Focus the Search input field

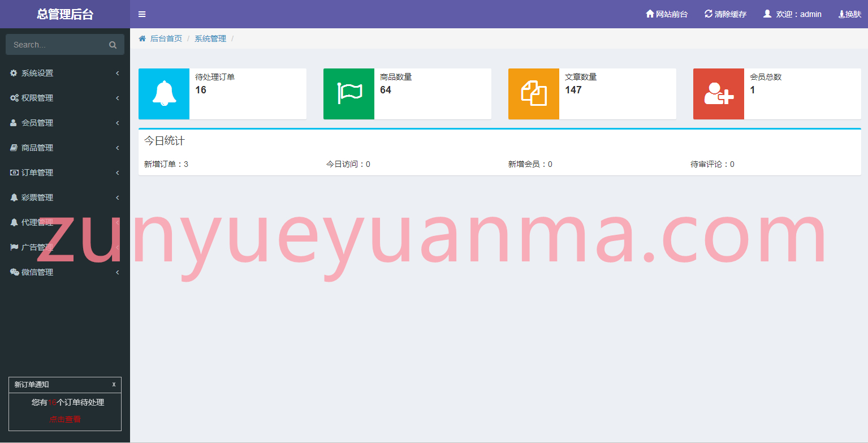65,45
